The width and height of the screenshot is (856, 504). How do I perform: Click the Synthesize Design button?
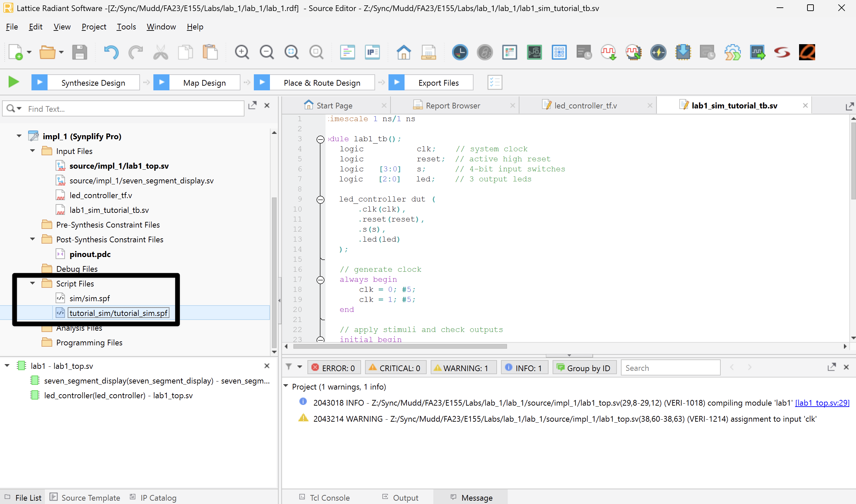93,83
